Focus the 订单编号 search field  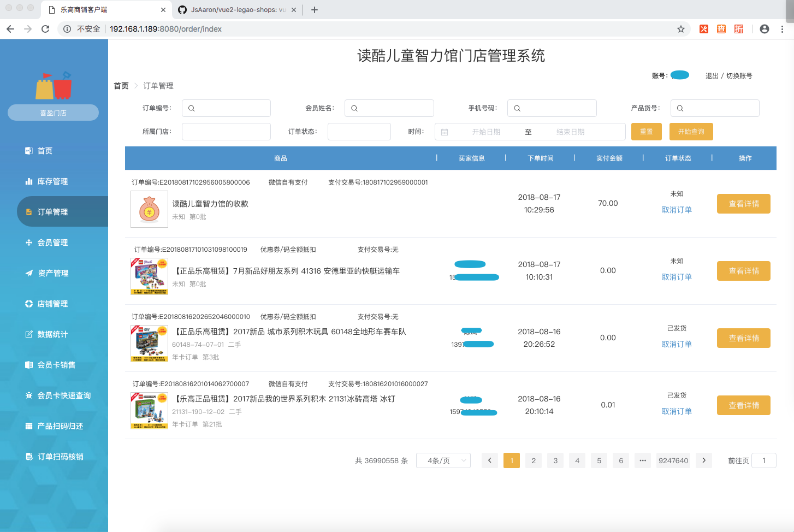point(226,108)
